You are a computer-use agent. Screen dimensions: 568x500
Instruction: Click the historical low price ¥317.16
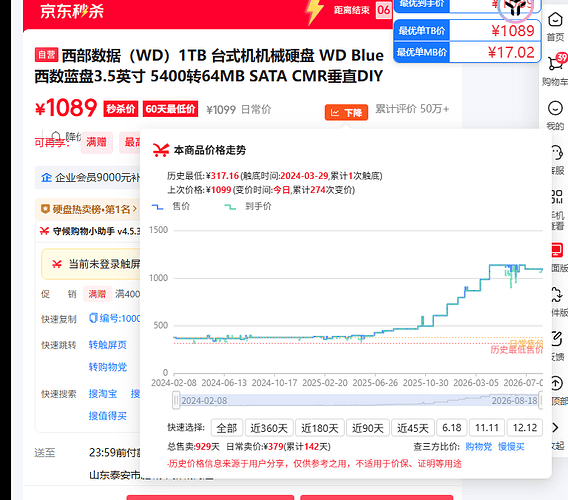pos(223,176)
